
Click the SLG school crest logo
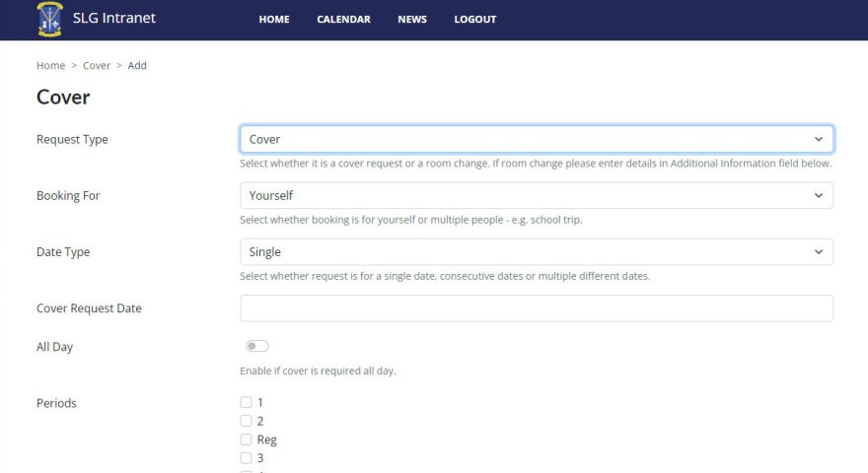[50, 20]
